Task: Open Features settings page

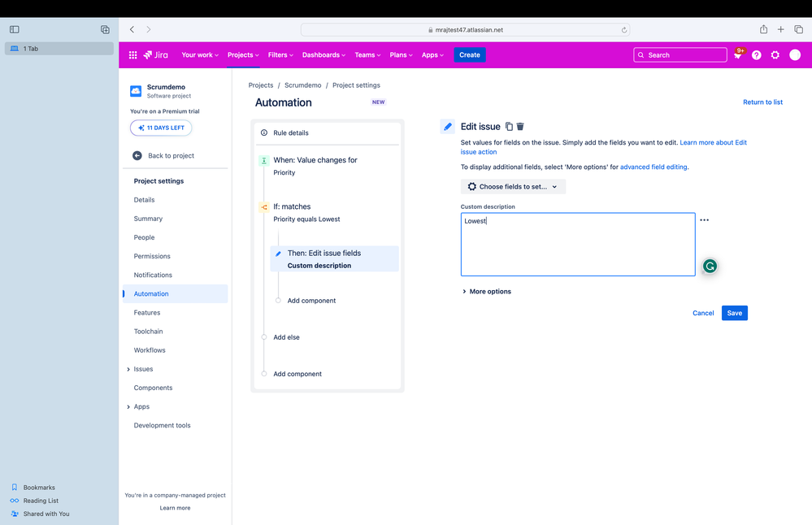Action: [x=147, y=313]
